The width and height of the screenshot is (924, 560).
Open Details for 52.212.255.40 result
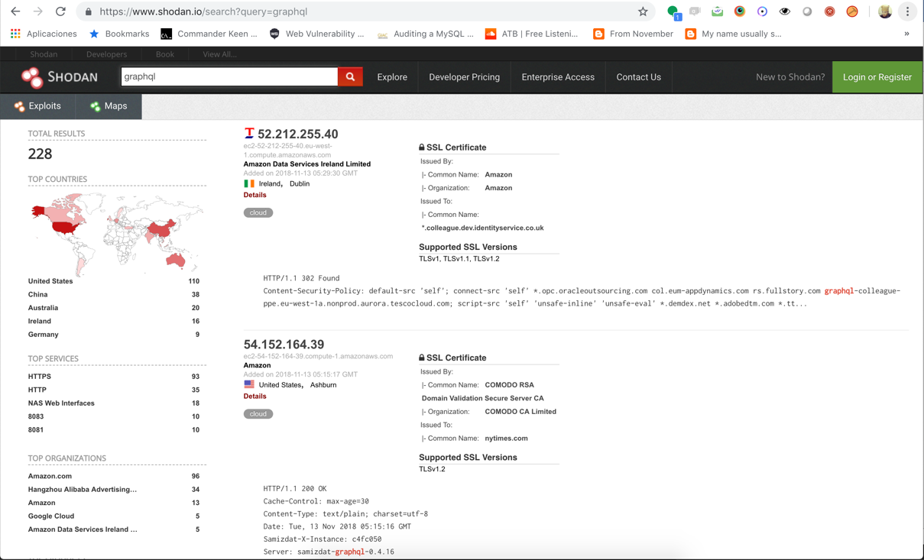(x=255, y=195)
